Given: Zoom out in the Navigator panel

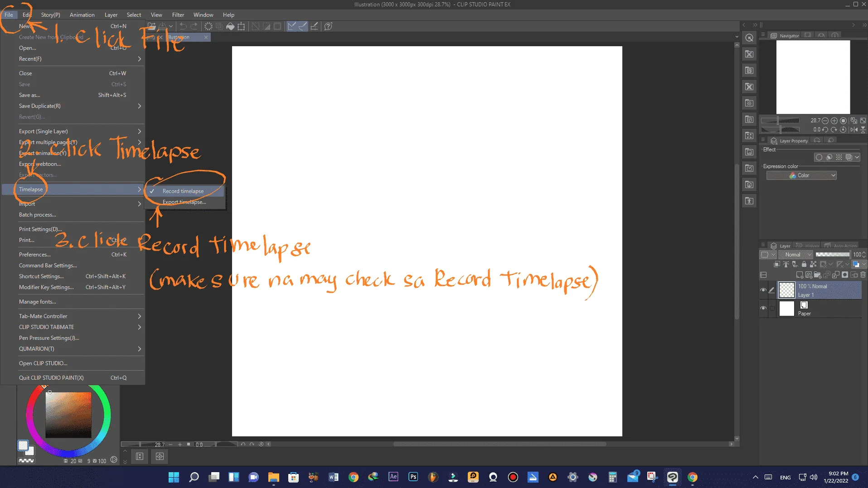Looking at the screenshot, I should coord(825,121).
